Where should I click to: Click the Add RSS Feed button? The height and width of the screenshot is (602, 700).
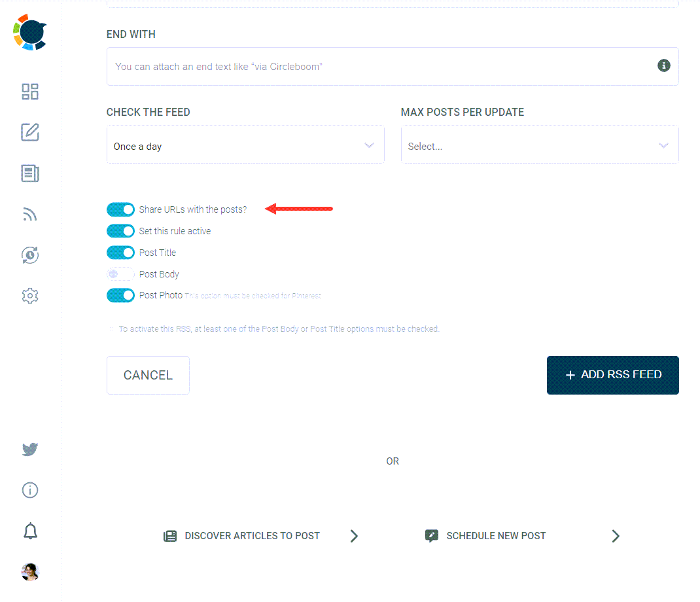(x=612, y=375)
